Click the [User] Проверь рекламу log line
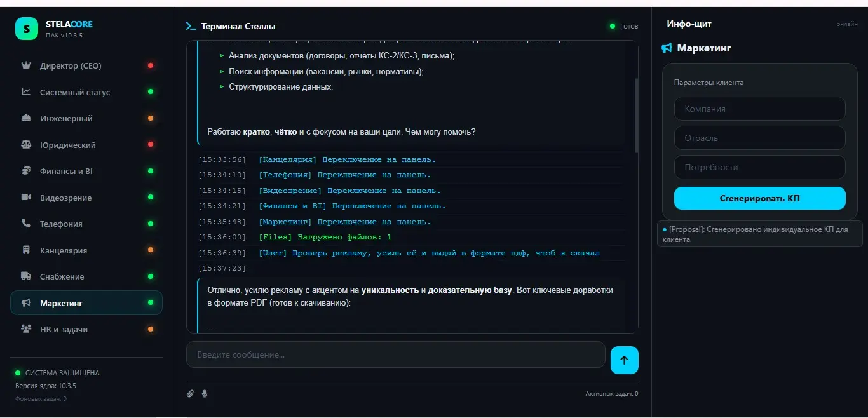The width and height of the screenshot is (868, 418). (x=429, y=253)
